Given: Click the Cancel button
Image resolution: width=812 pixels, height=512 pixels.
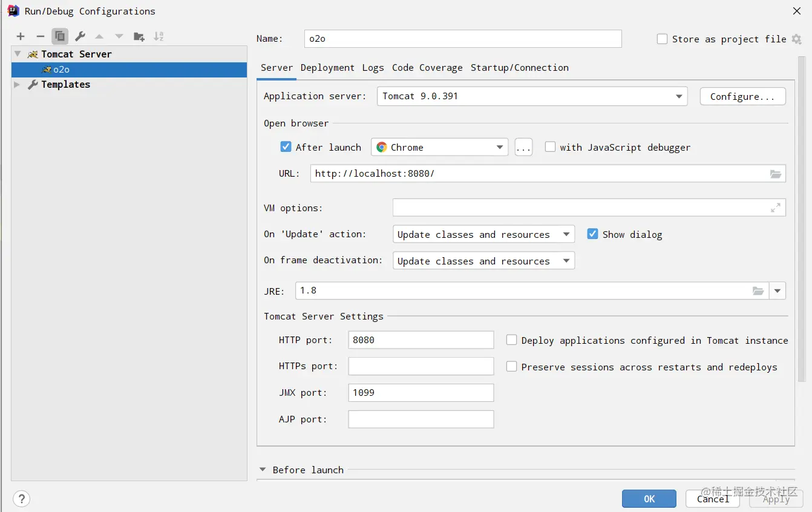Looking at the screenshot, I should click(713, 499).
